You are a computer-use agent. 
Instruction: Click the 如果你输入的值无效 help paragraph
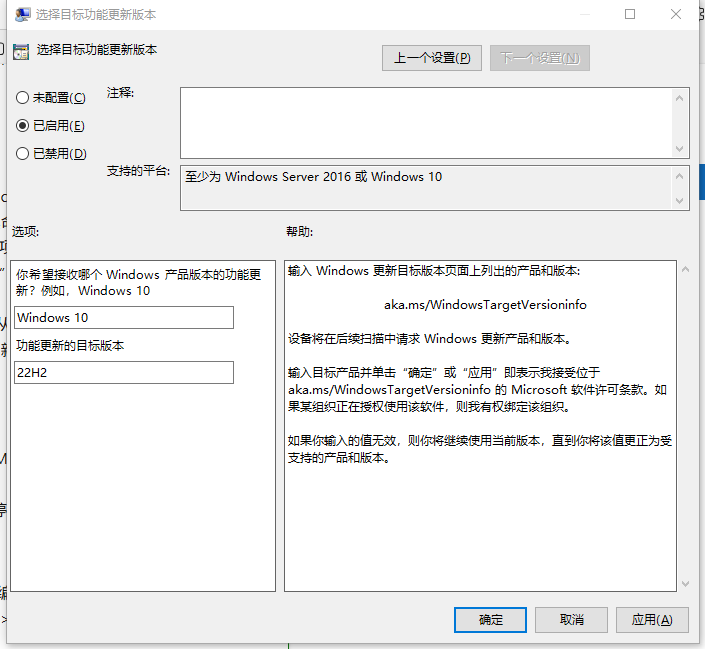point(480,449)
